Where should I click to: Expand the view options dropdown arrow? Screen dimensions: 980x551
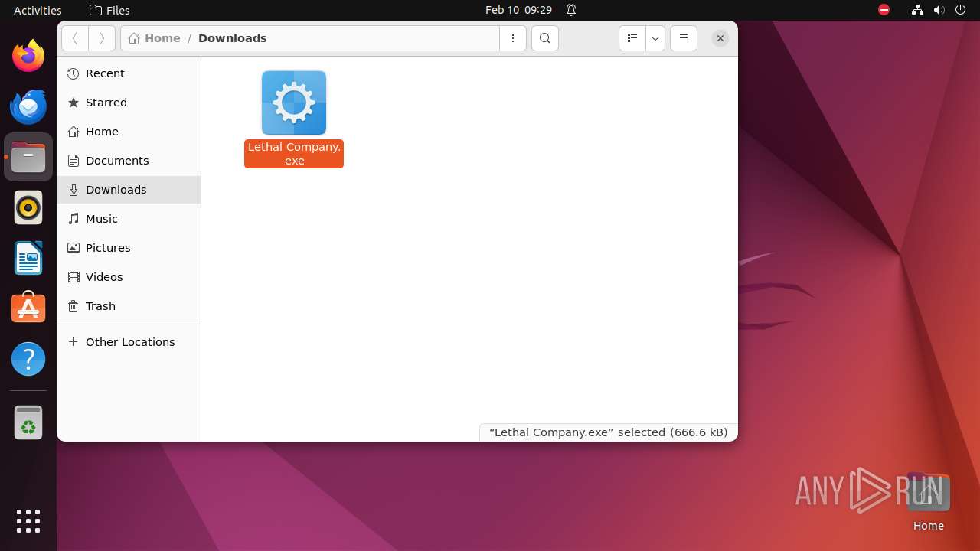pos(655,38)
